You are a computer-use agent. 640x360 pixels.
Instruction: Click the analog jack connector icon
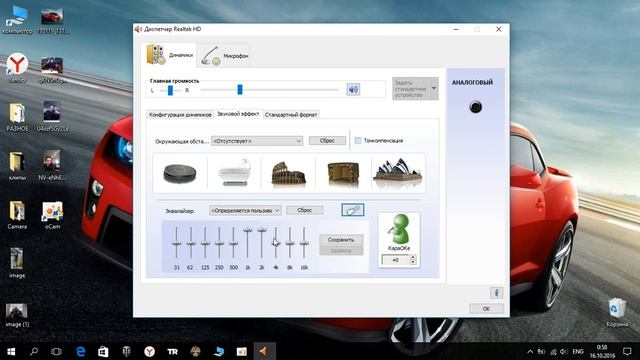click(x=476, y=107)
